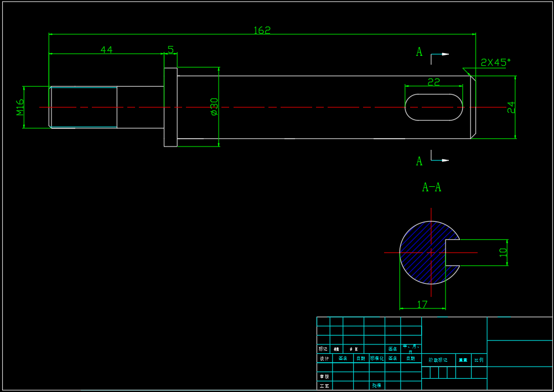Viewport: 554px width, 392px height.
Task: Click the 设计 cell in title block
Action: click(324, 358)
